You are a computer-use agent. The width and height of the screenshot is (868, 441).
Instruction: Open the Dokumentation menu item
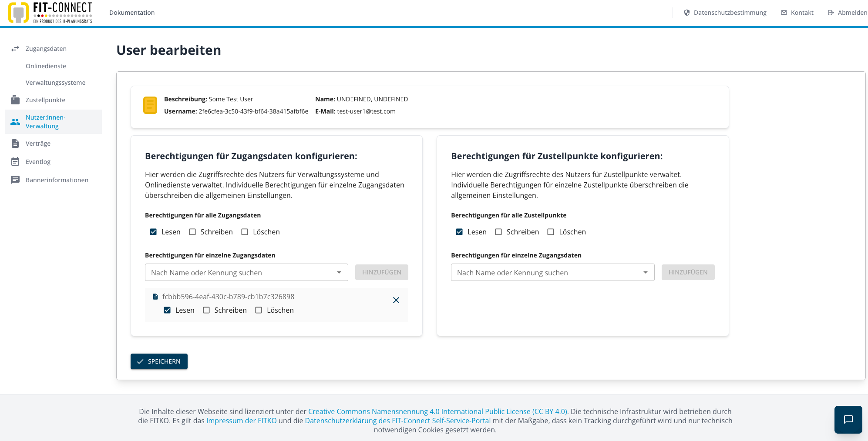pyautogui.click(x=132, y=13)
